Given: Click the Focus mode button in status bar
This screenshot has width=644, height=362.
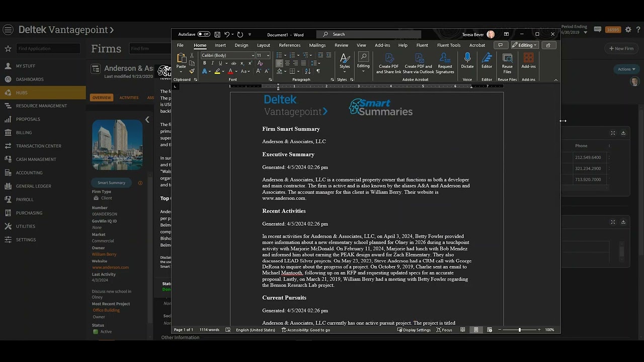Looking at the screenshot, I should pos(444,330).
